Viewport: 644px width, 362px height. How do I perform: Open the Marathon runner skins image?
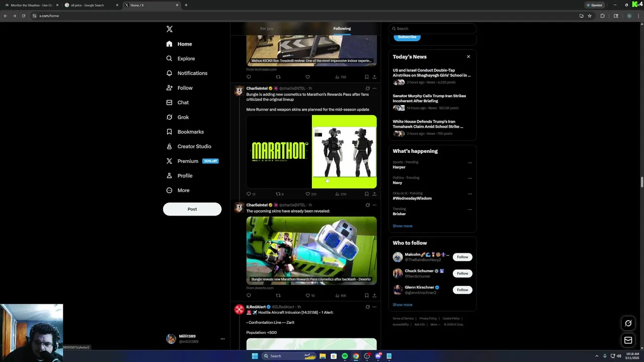[x=344, y=152]
